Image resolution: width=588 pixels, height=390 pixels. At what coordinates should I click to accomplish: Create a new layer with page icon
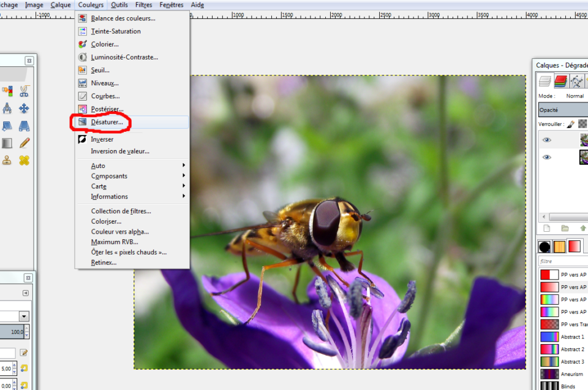547,228
